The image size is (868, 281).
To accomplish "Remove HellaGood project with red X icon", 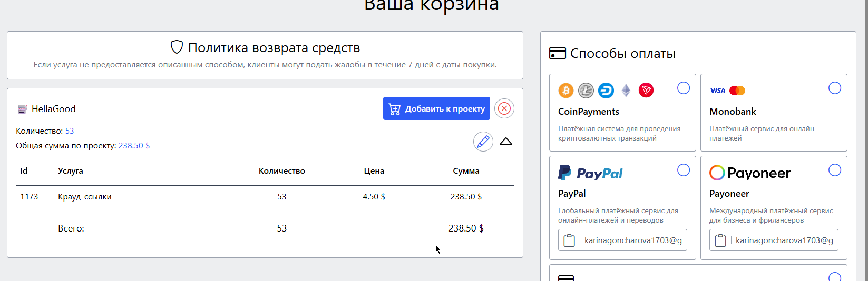I will point(504,108).
